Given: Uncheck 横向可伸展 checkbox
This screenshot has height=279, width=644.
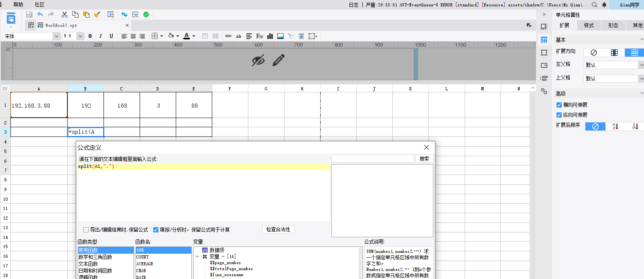Looking at the screenshot, I should tap(559, 105).
